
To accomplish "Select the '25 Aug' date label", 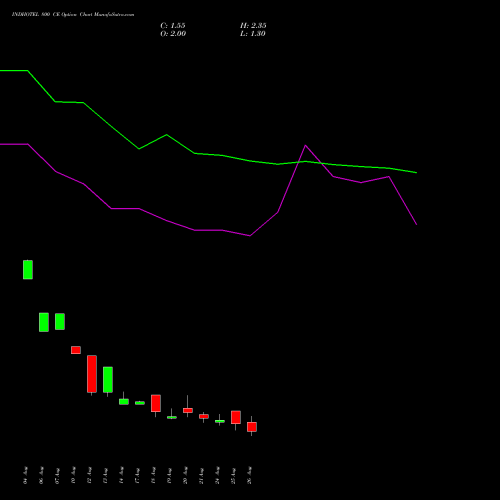I will click(233, 475).
